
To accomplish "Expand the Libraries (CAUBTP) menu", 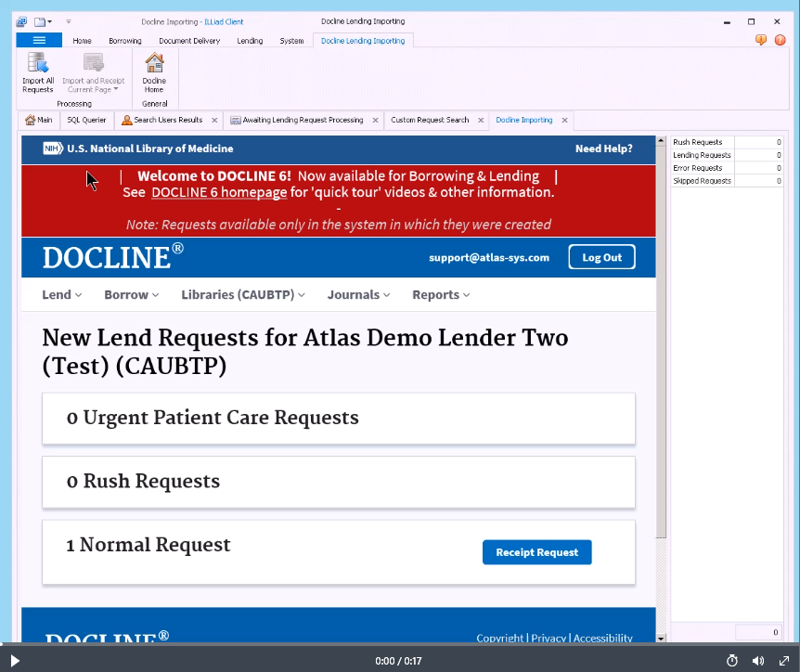I will 243,295.
